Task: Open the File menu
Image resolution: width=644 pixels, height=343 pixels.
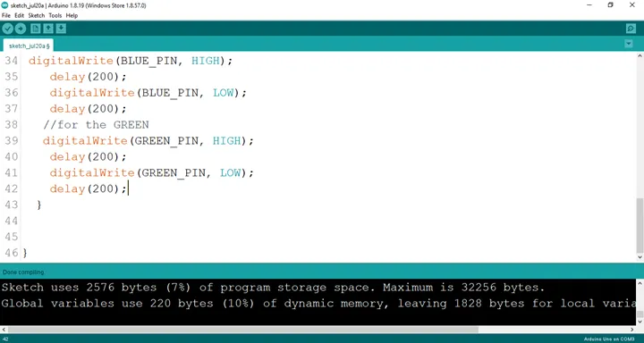Action: coord(6,15)
